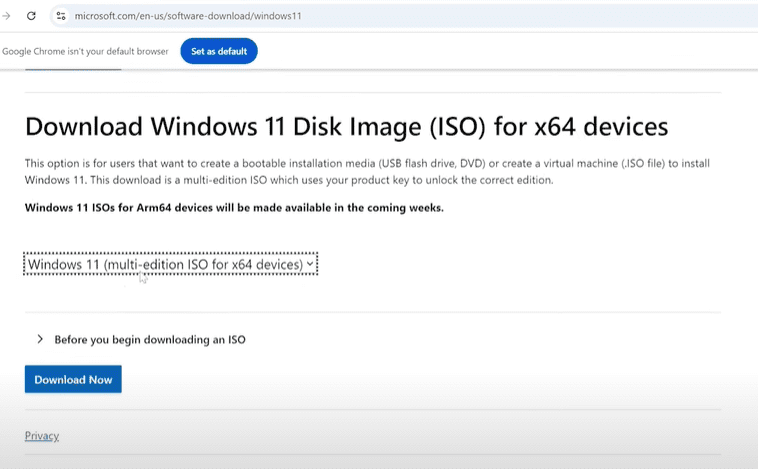Click the sentence mentioning your product key
The image size is (758, 469).
(400, 180)
